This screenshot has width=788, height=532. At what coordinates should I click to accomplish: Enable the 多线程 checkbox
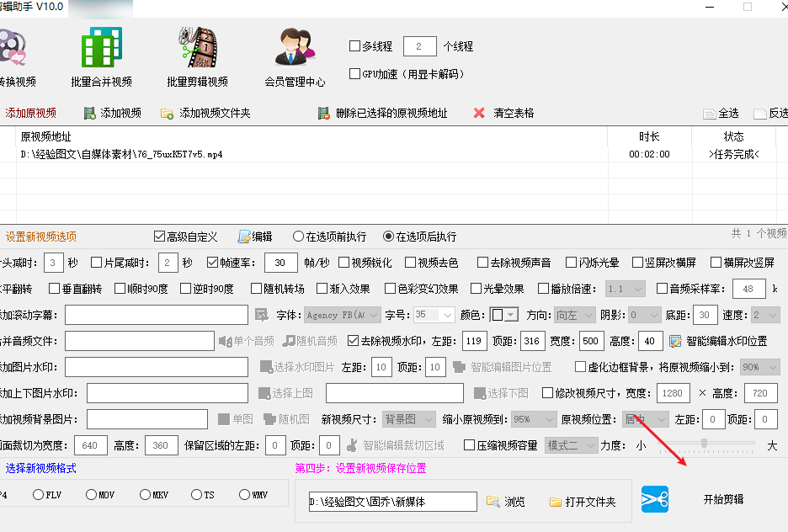(x=354, y=46)
